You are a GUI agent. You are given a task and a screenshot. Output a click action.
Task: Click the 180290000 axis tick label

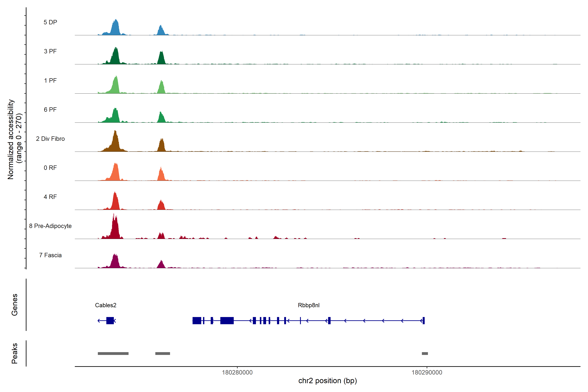(427, 373)
